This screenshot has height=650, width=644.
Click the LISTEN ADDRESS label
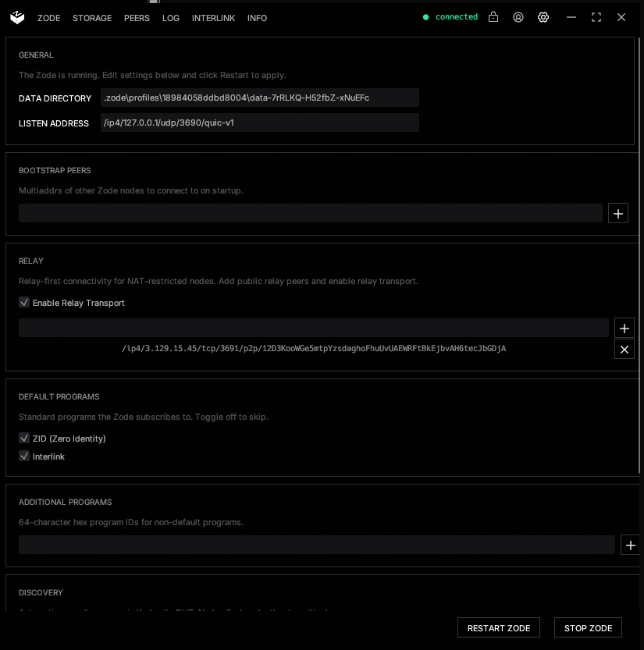coord(54,123)
